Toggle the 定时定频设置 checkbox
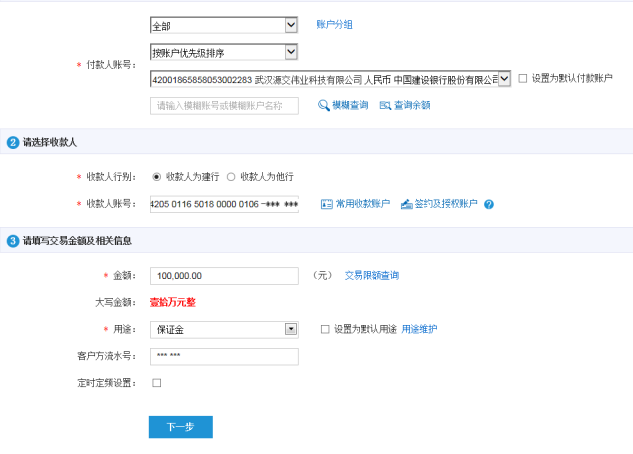 [x=156, y=383]
